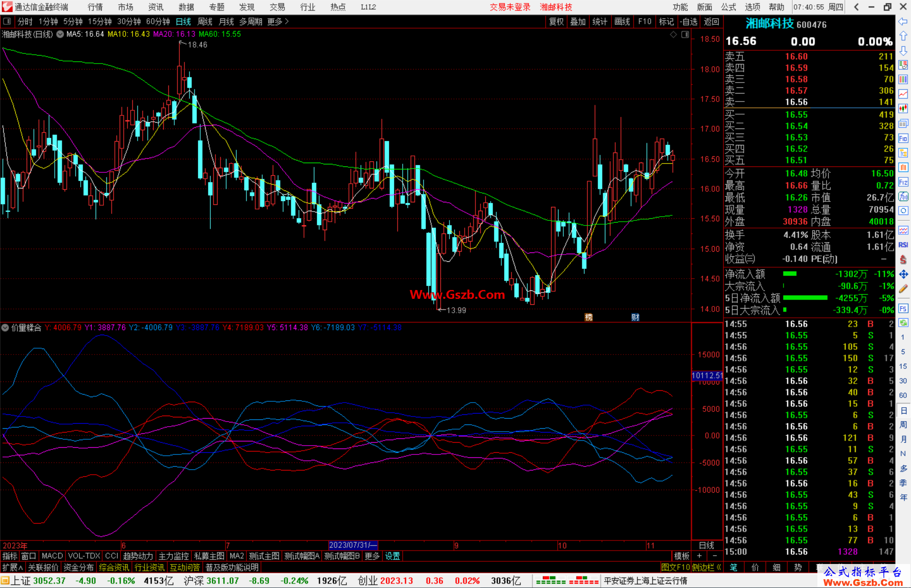Click the 财 marker on the chart
Viewport: 911px width, 588px height.
pos(635,317)
